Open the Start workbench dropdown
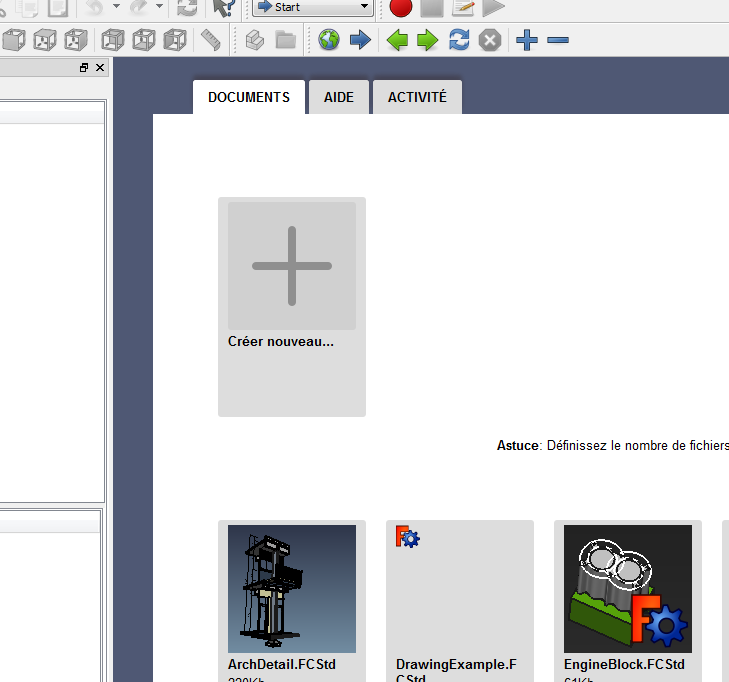729x682 pixels. pos(313,8)
